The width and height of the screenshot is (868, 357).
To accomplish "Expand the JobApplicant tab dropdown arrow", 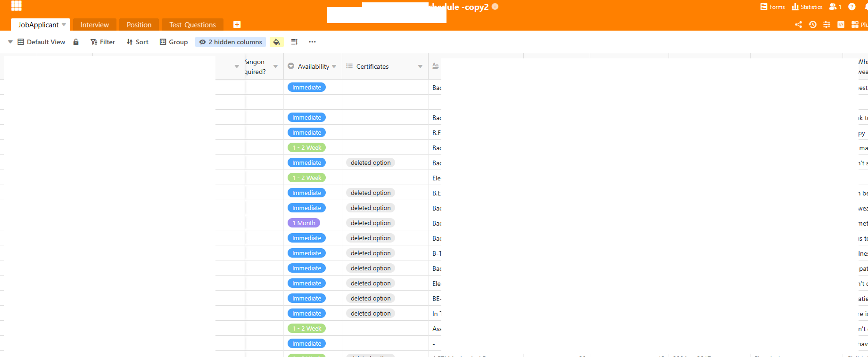I will [x=64, y=24].
